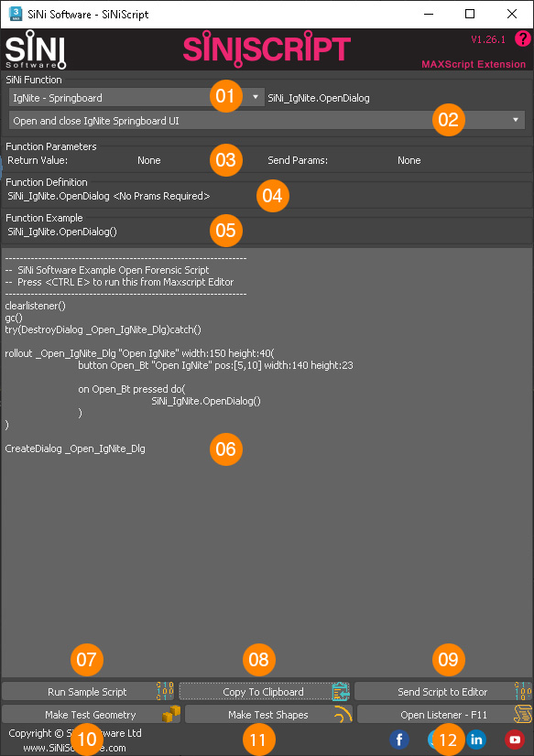The width and height of the screenshot is (534, 756).
Task: Click the SiNi Software logo
Action: click(x=35, y=50)
